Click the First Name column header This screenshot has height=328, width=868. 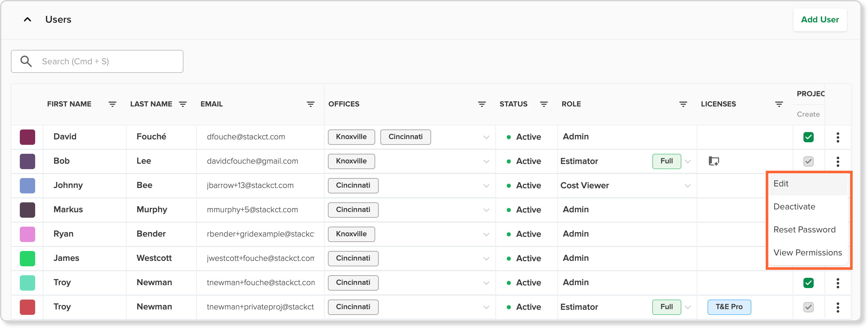(x=69, y=104)
